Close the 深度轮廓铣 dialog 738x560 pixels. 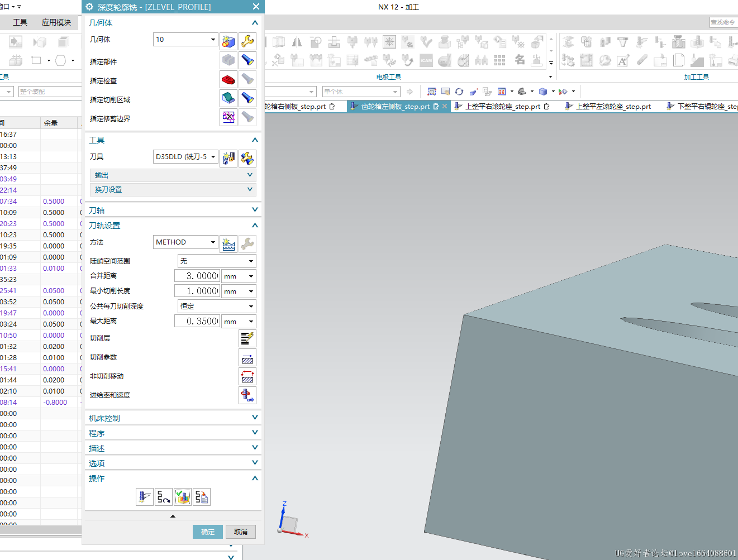(x=256, y=7)
